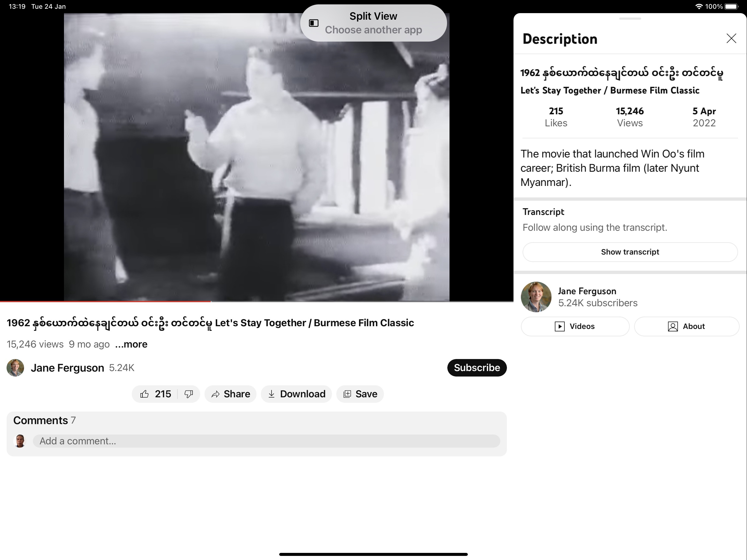Show the video transcript
Screen dimensions: 747x560
(630, 252)
